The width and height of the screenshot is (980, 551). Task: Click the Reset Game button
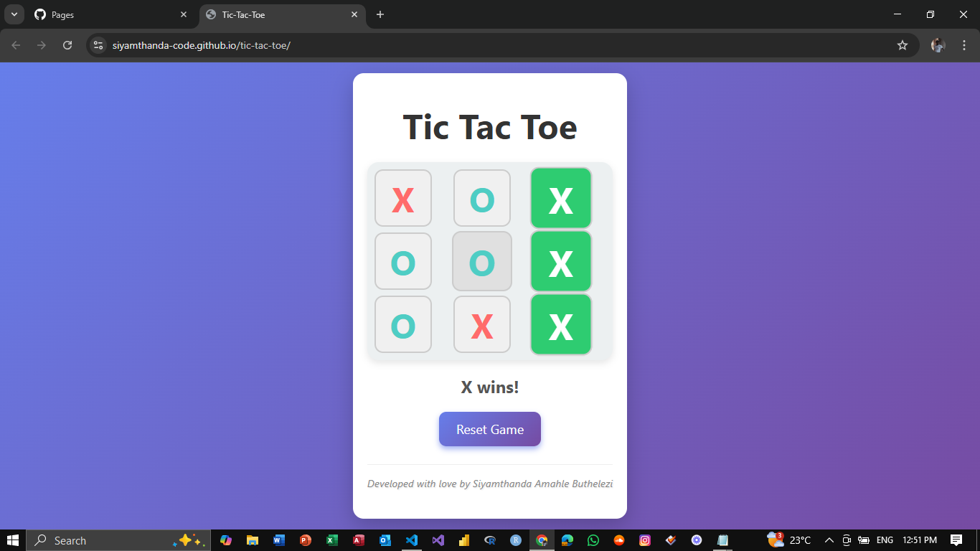489,429
